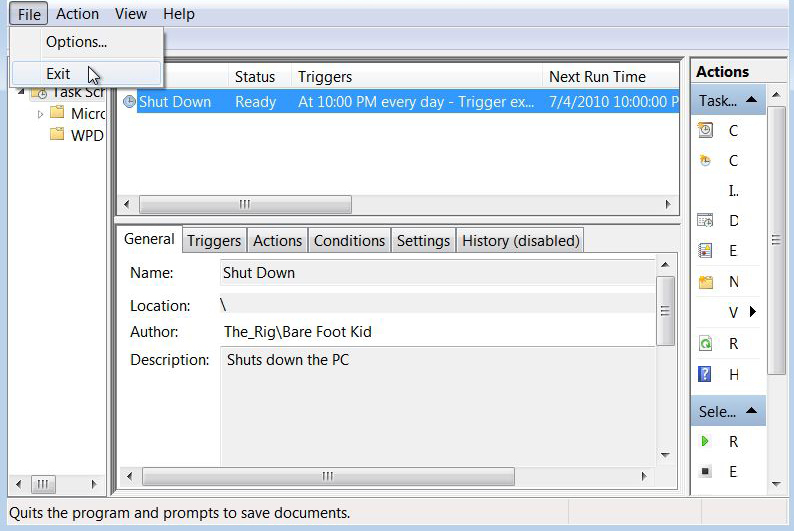Click task list horizontal scrollbar left arrow
The image size is (794, 531).
[127, 205]
